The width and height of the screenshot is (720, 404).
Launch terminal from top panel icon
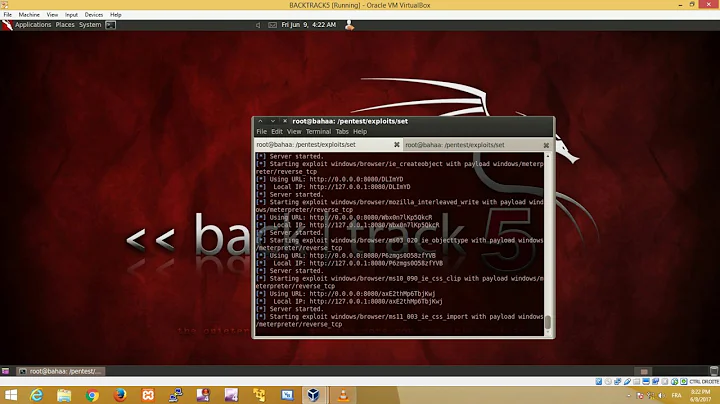111,25
